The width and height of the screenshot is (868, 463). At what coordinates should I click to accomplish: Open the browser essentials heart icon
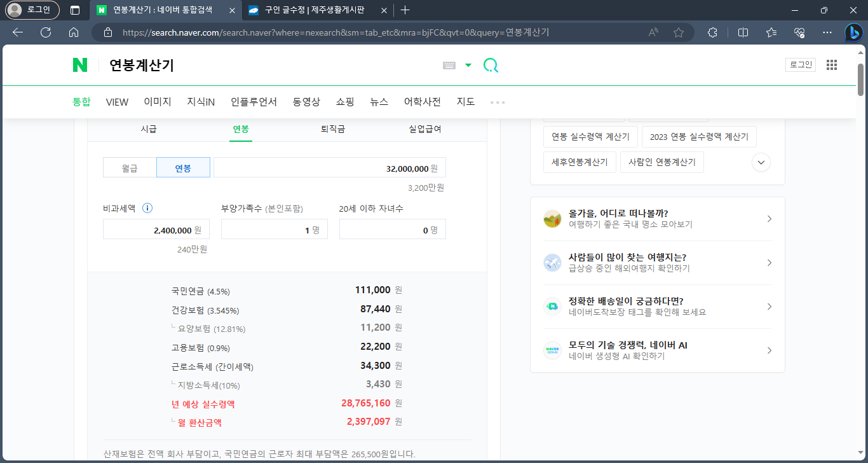pyautogui.click(x=799, y=32)
